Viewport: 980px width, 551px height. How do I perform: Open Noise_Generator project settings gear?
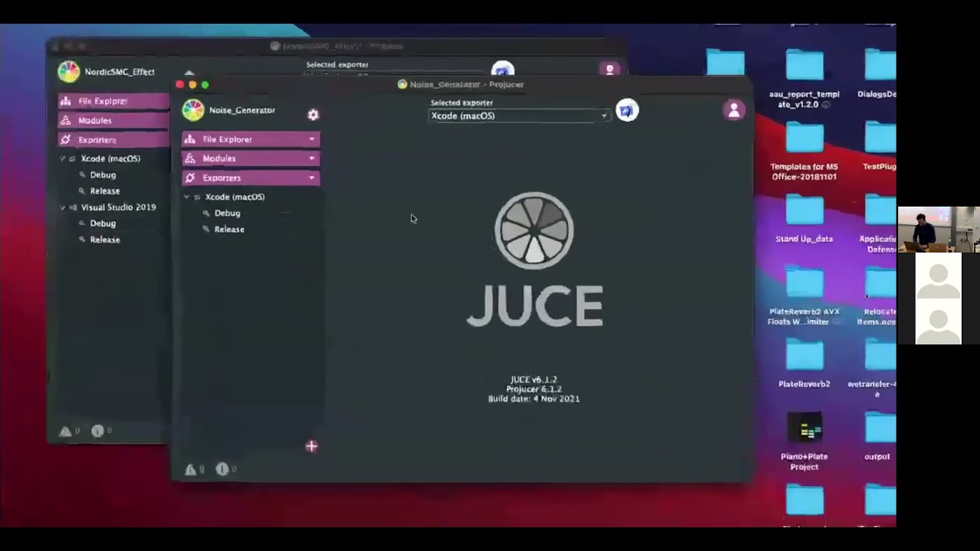pos(313,115)
